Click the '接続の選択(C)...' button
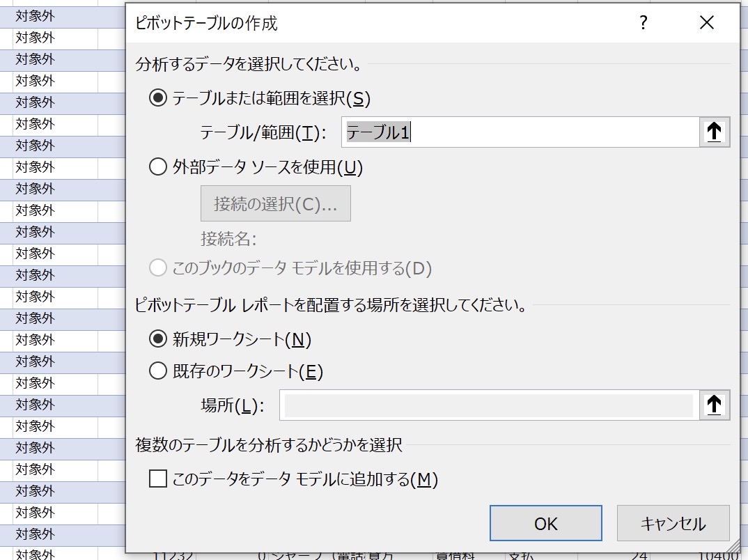This screenshot has height=560, width=748. [x=276, y=203]
